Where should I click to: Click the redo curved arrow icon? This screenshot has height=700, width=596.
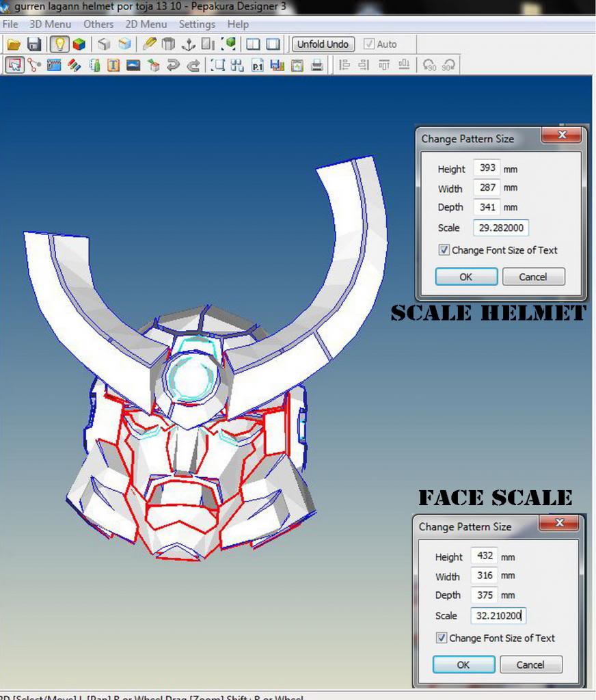click(x=193, y=66)
